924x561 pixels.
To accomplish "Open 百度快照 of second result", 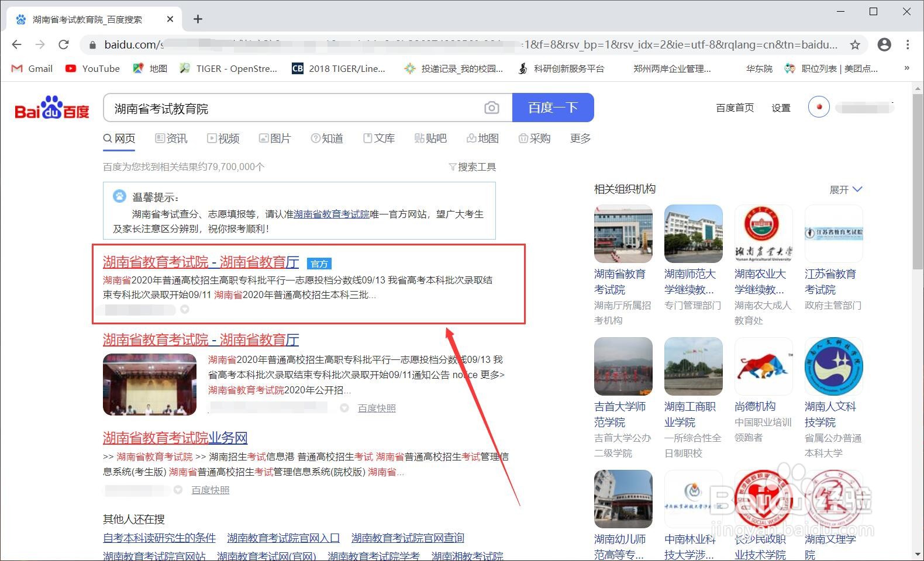I will (x=377, y=408).
